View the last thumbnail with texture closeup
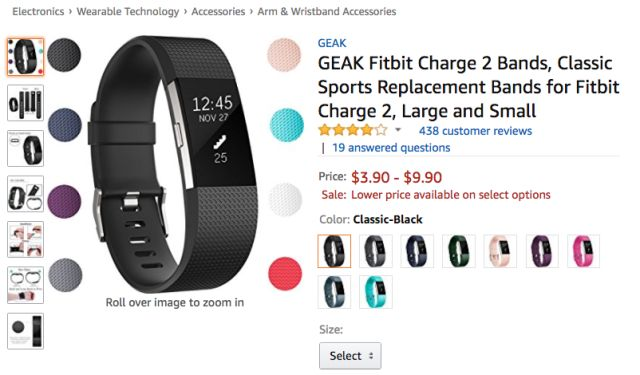Screen dimensions: 640x375 [25, 331]
